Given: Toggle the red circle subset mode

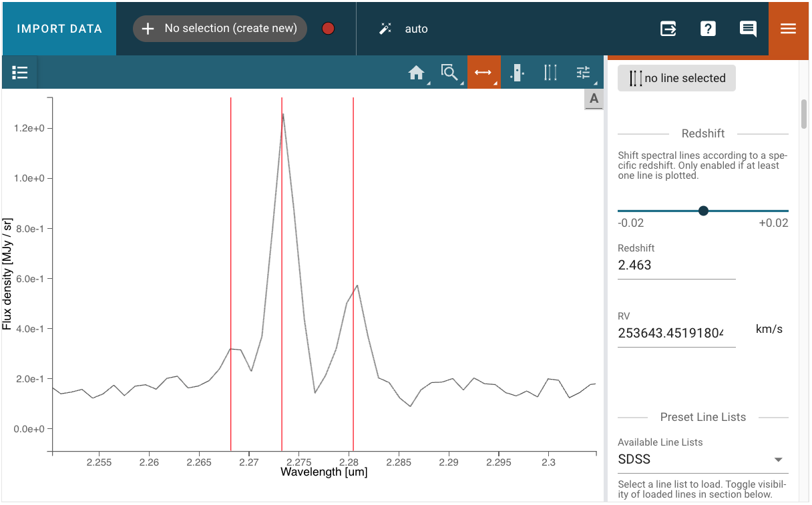Looking at the screenshot, I should tap(328, 29).
